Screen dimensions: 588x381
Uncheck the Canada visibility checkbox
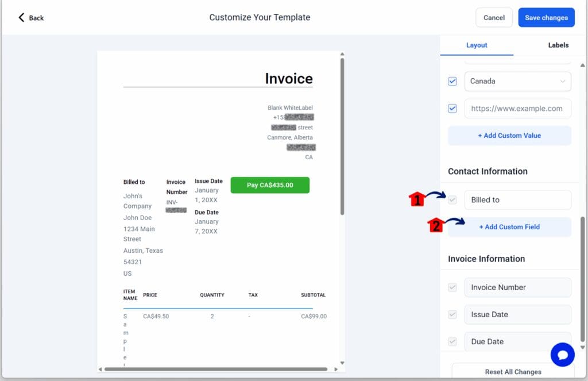pyautogui.click(x=452, y=81)
